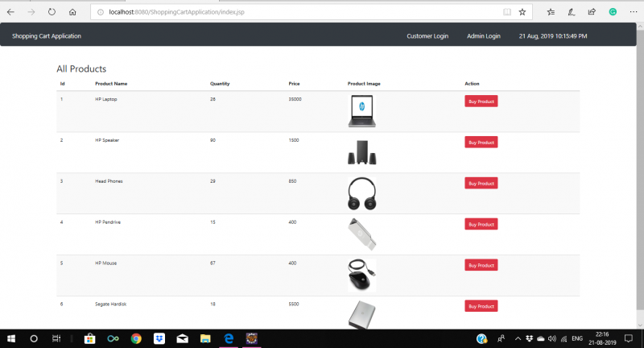Image resolution: width=644 pixels, height=348 pixels.
Task: Open Customer Login page
Action: coord(427,36)
